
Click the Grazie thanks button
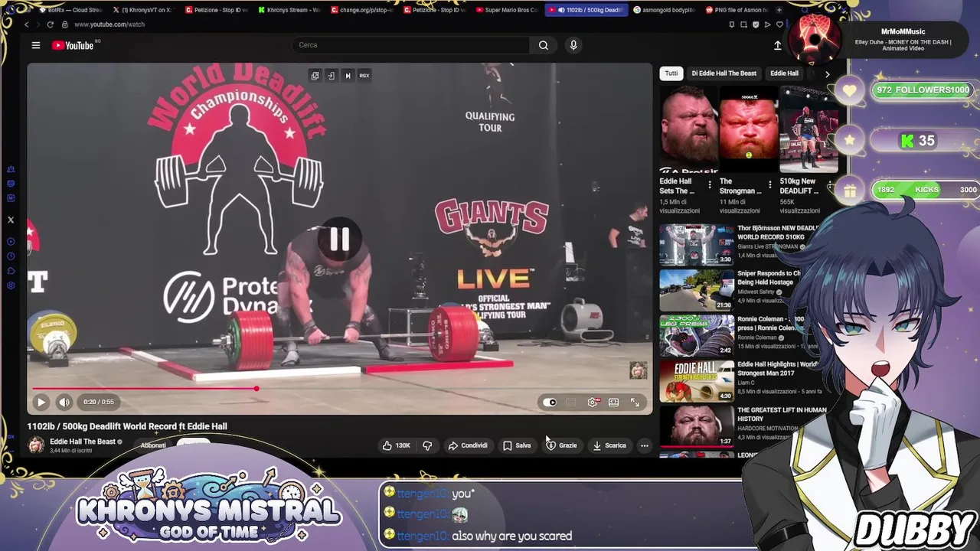pyautogui.click(x=561, y=445)
